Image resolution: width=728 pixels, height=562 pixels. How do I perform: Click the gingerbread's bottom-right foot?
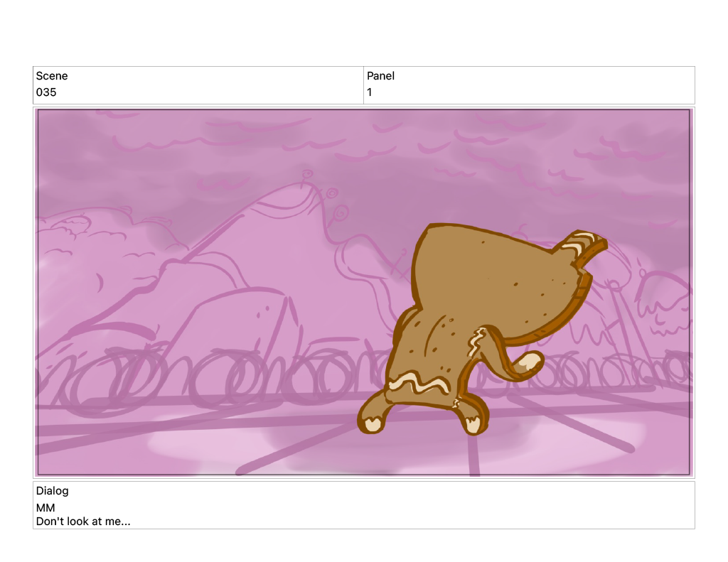(x=473, y=423)
